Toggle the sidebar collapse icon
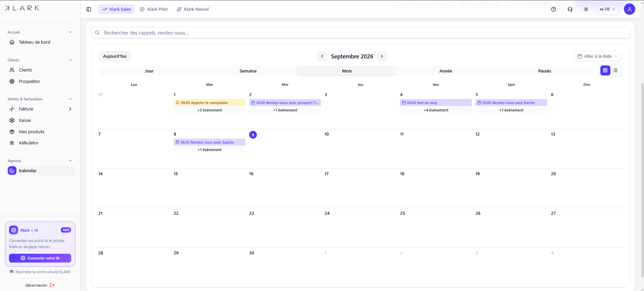Image resolution: width=644 pixels, height=291 pixels. [x=89, y=9]
